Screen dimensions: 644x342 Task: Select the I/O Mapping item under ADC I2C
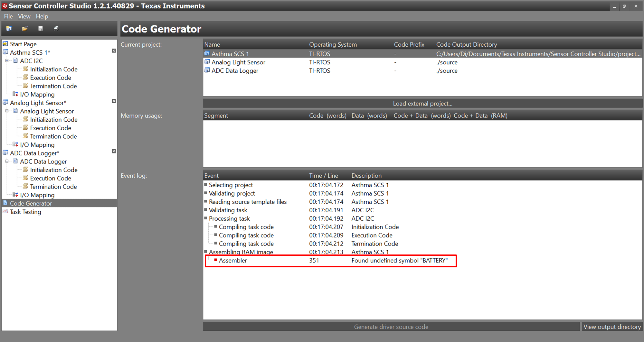pyautogui.click(x=37, y=94)
